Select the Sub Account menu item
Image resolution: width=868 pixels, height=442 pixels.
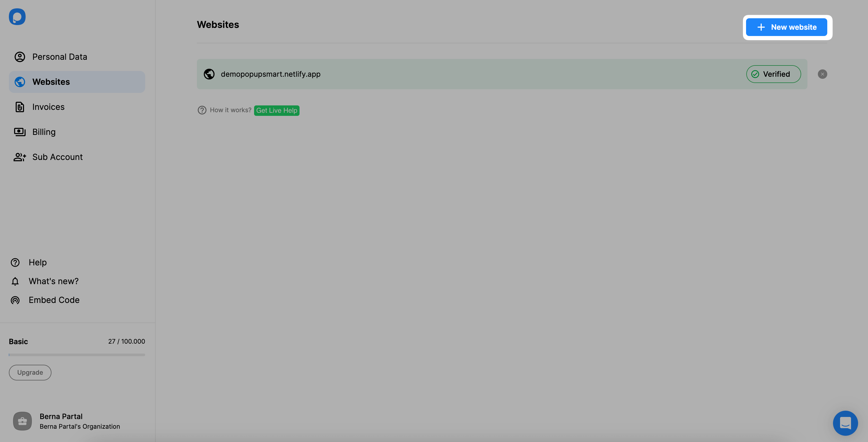coord(57,157)
